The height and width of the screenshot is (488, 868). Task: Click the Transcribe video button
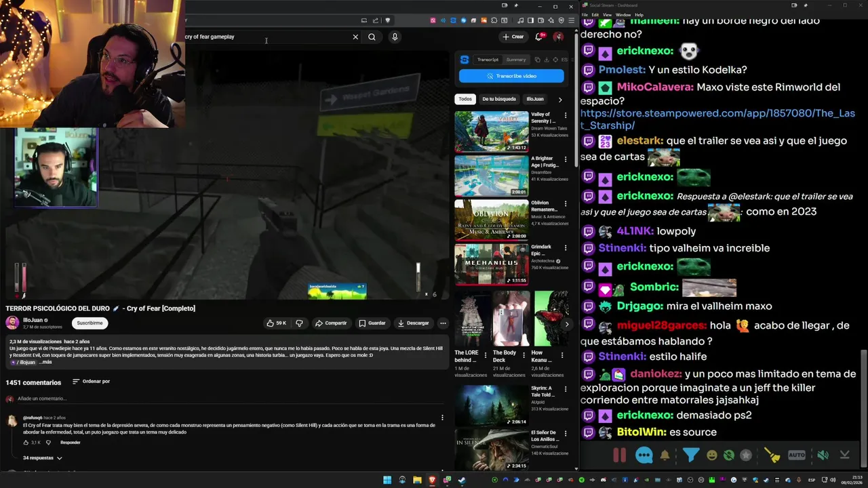click(511, 76)
